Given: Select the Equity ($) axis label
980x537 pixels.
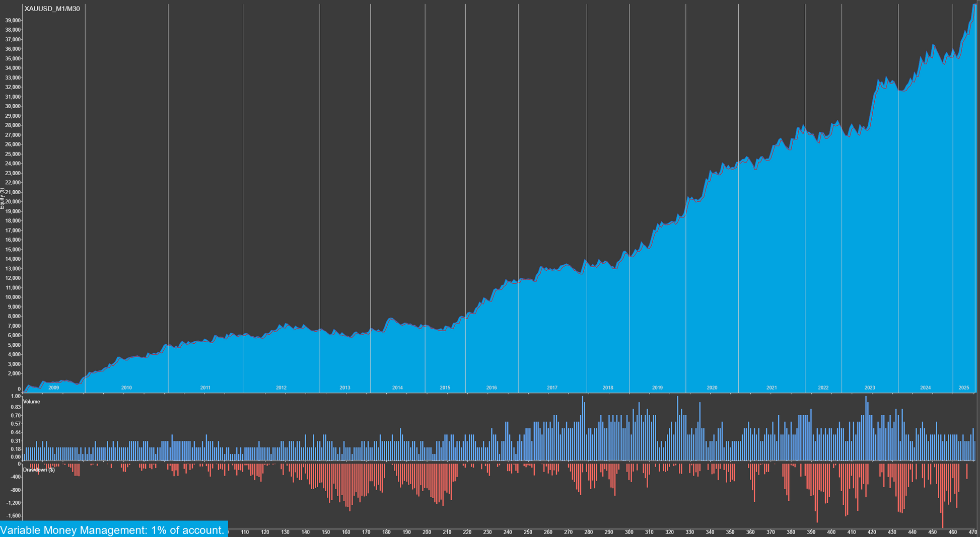Looking at the screenshot, I should tap(3, 198).
